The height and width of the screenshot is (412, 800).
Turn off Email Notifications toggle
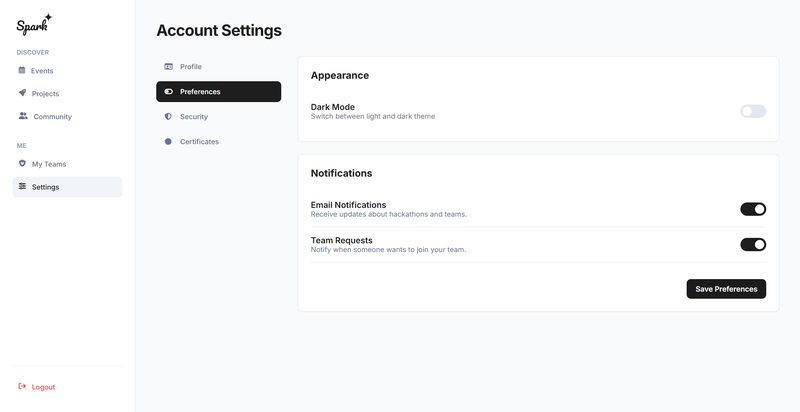click(x=752, y=209)
